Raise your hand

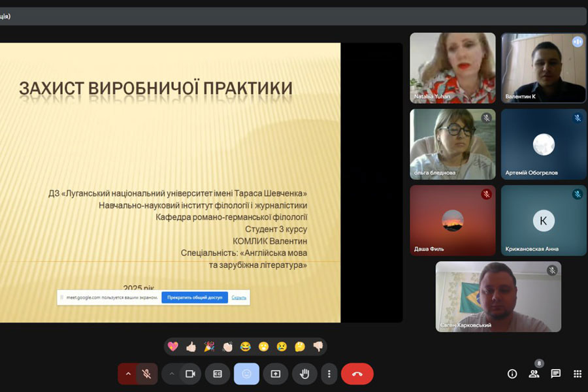click(x=304, y=374)
